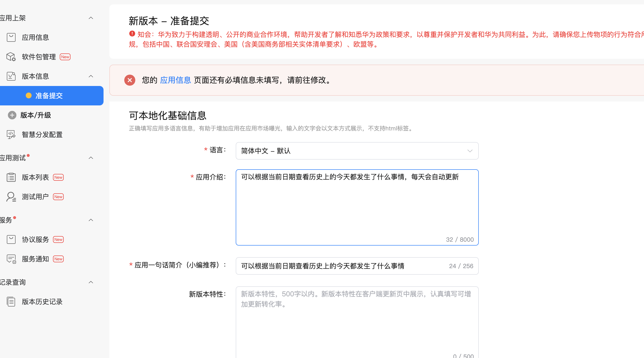
Task: Follow the 应用信息 link in the error banner
Action: point(175,80)
